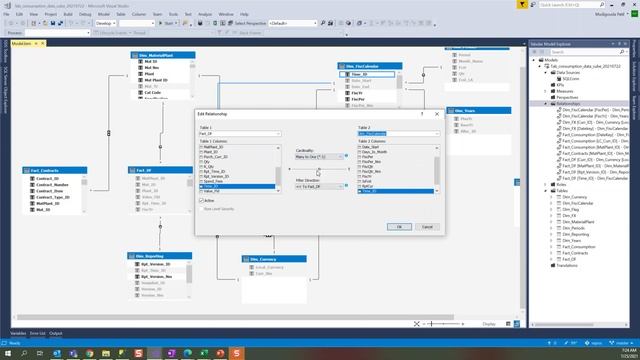The width and height of the screenshot is (640, 360).
Task: Click the Windows Start button
Action: 7,353
